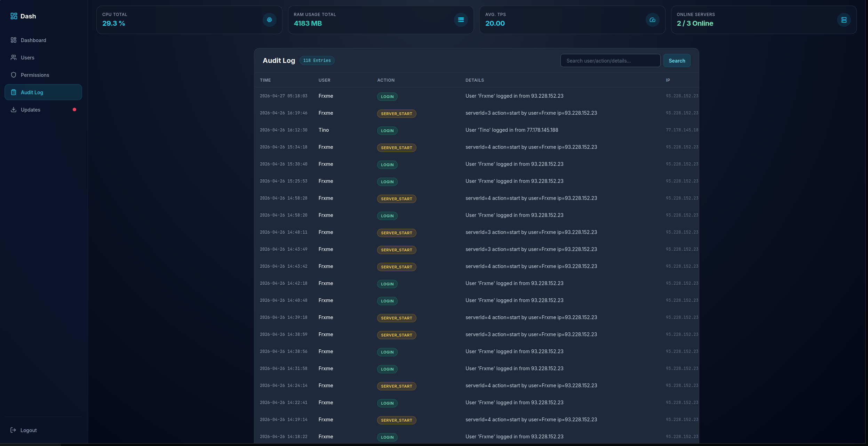Click the LOGIN badge at 14:22:41
This screenshot has height=446, width=868.
click(387, 403)
